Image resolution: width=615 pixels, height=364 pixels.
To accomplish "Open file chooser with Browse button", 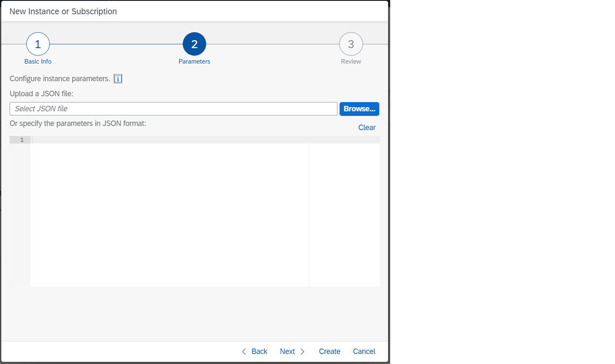I will [x=359, y=109].
